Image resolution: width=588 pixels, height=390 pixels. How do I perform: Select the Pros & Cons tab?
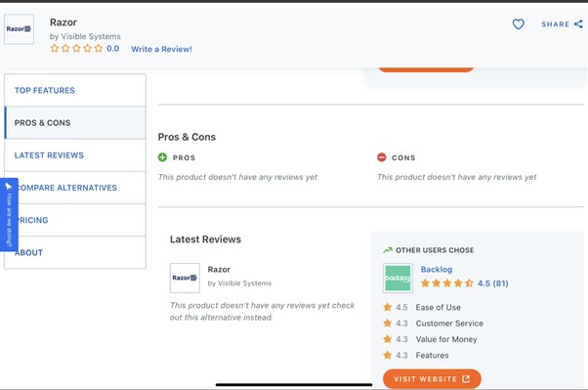click(x=75, y=123)
